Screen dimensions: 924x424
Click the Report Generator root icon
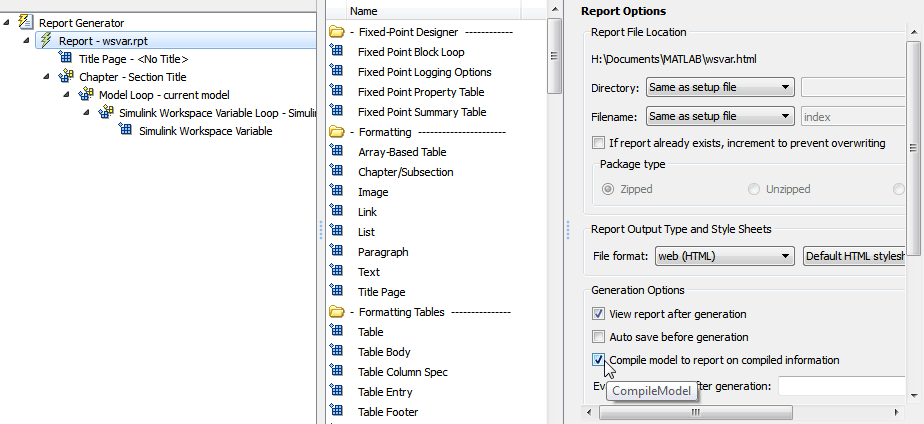25,22
